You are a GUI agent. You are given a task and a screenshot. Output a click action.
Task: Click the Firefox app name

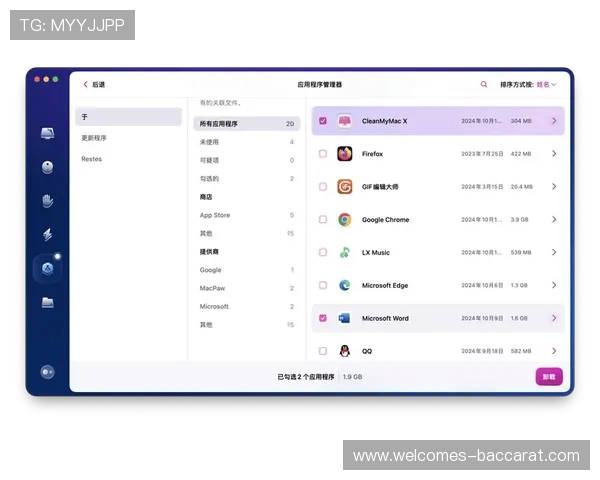click(x=372, y=154)
